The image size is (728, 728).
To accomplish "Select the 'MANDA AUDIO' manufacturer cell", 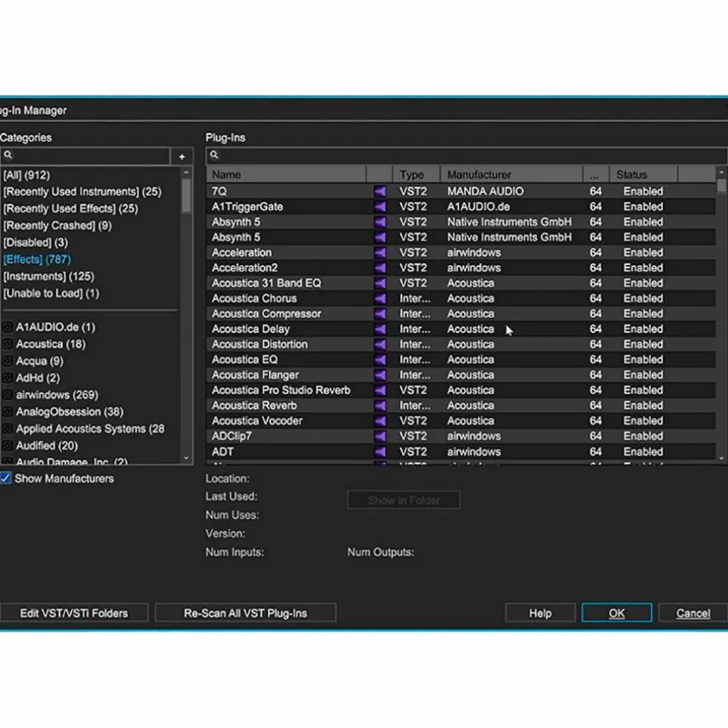I will coord(485,192).
